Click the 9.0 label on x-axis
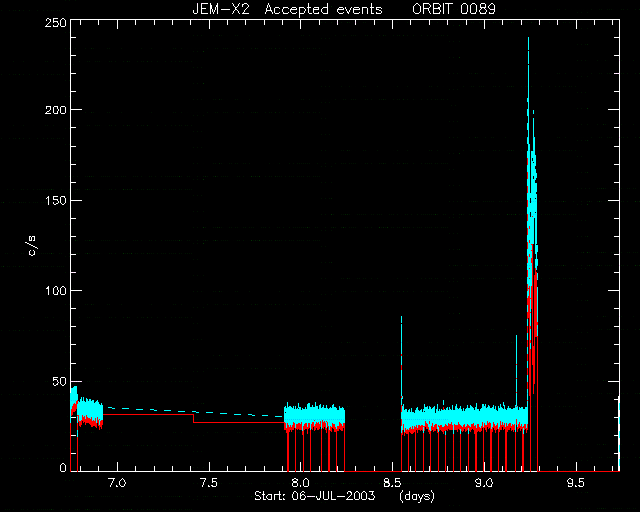640x512 pixels. point(484,483)
